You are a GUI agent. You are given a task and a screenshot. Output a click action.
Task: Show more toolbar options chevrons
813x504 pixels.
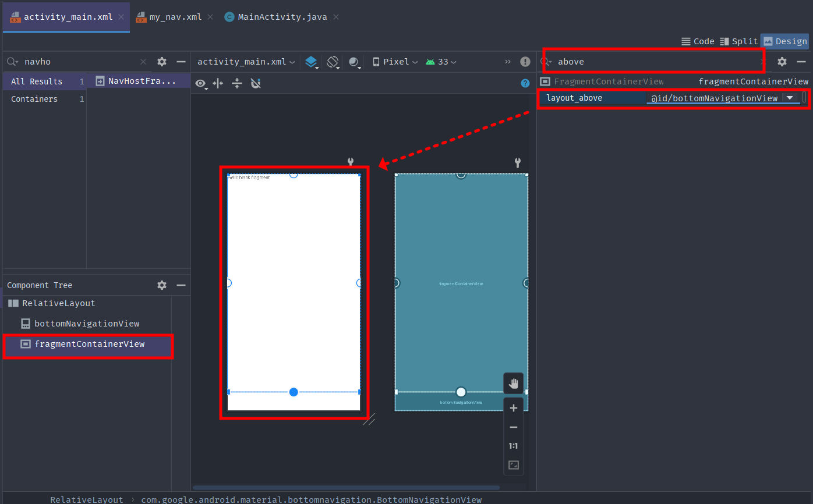click(x=508, y=62)
